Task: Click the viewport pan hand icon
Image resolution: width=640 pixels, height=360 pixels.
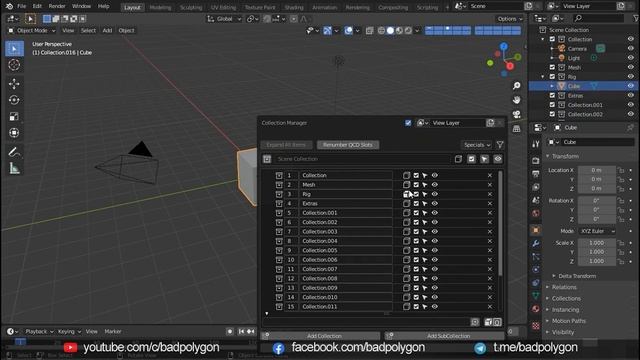Action: [516, 100]
